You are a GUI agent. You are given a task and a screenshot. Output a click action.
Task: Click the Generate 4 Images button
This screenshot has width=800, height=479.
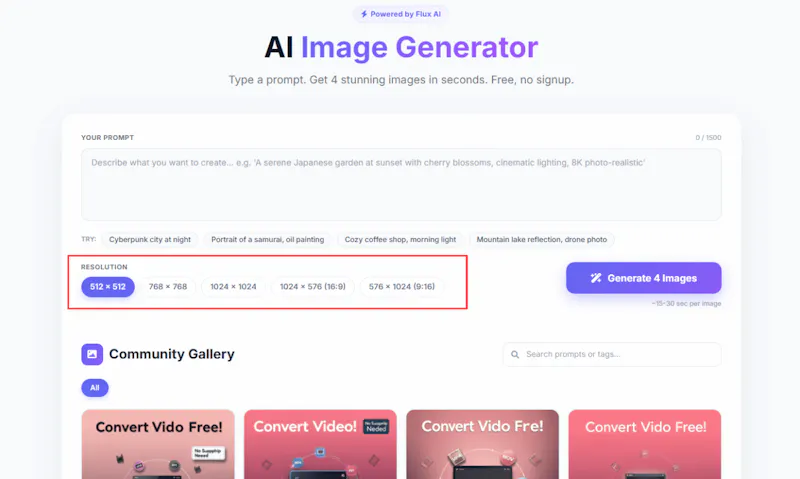pos(643,278)
